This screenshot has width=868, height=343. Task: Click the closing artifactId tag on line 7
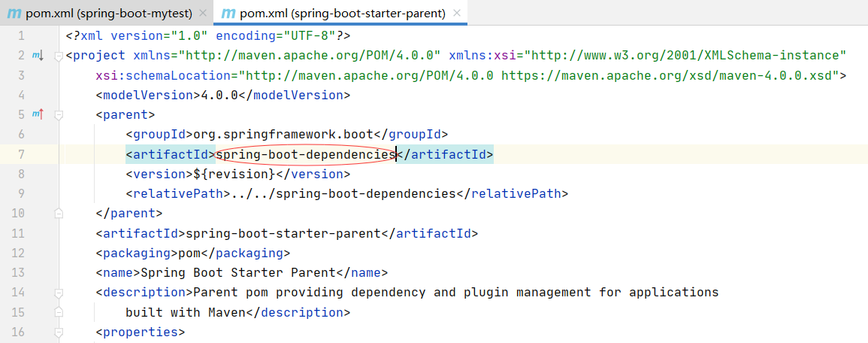[444, 155]
